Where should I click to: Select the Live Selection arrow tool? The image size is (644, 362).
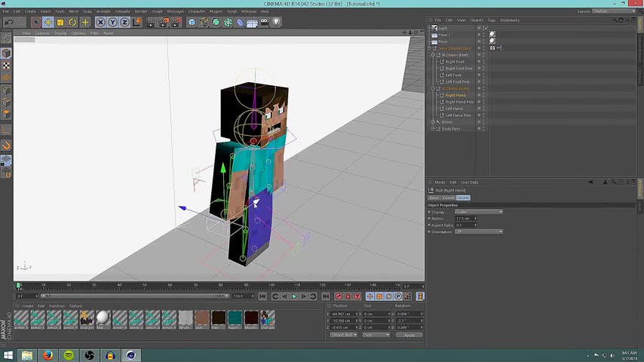35,22
